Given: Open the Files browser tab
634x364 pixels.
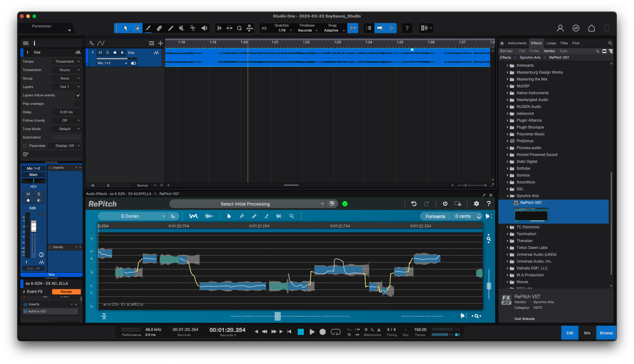Looking at the screenshot, I should [564, 43].
